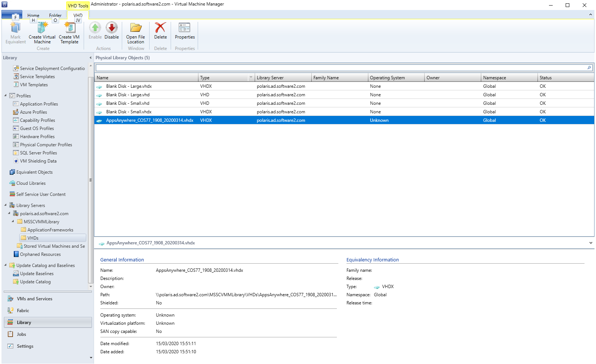Open File Location from the ribbon

pos(135,29)
